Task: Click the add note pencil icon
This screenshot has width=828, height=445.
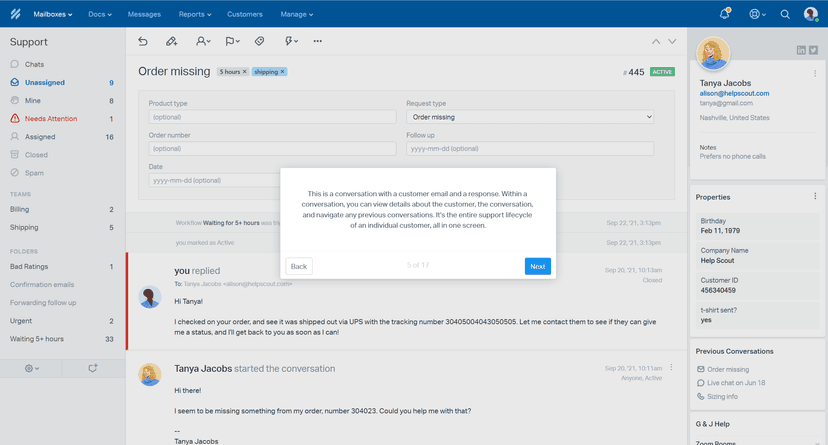Action: pyautogui.click(x=172, y=41)
